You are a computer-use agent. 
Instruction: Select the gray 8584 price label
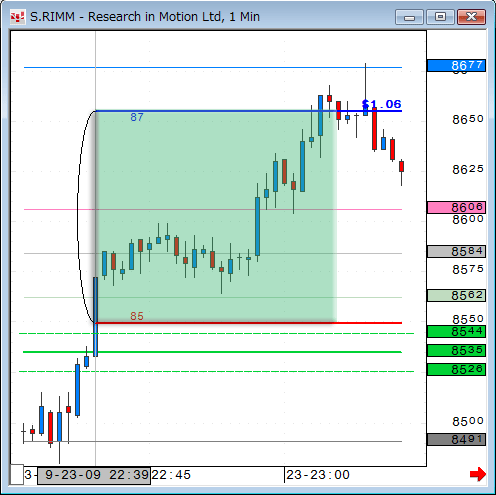pos(456,251)
